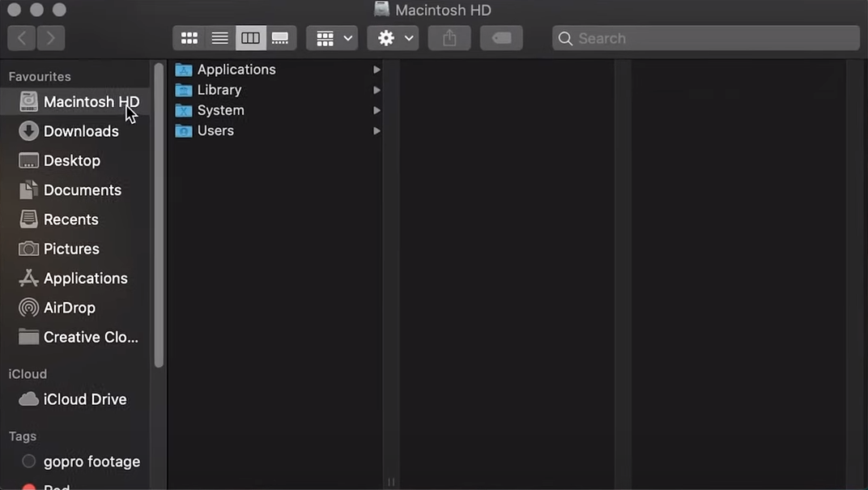
Task: Zoom the Finder window
Action: click(x=59, y=10)
